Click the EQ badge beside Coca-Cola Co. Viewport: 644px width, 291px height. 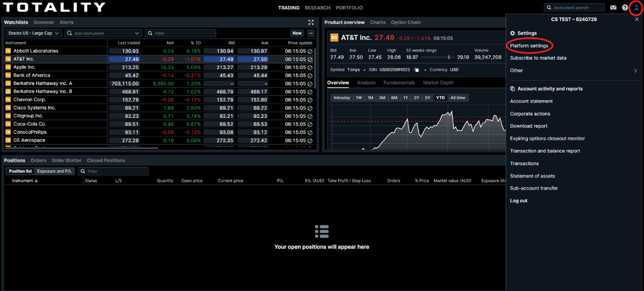click(x=8, y=124)
